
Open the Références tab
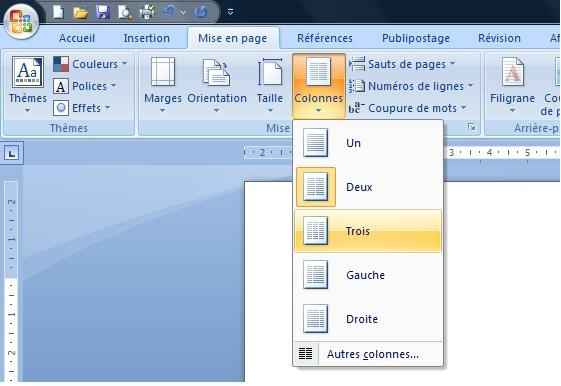[325, 38]
